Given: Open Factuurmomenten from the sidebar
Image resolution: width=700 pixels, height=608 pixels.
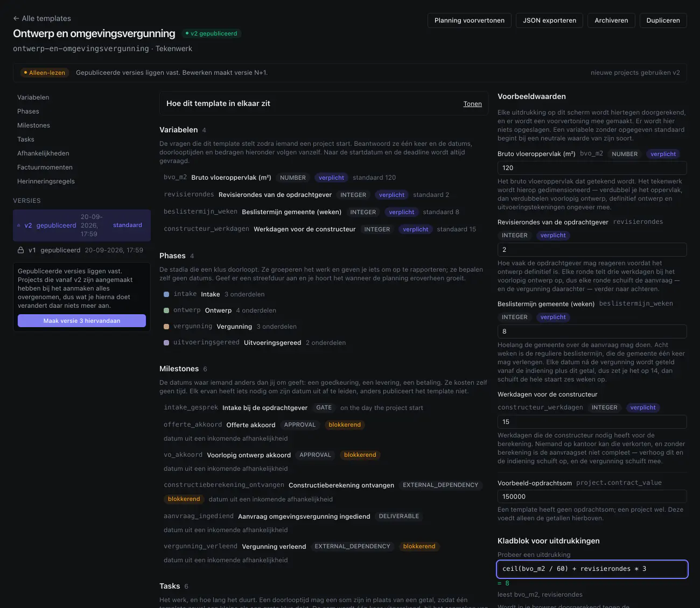Looking at the screenshot, I should pyautogui.click(x=45, y=167).
